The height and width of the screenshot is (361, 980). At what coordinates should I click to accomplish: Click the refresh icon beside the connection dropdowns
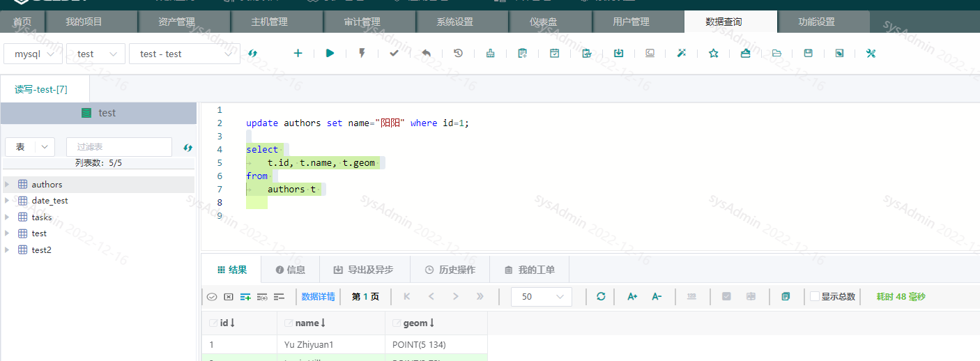253,53
